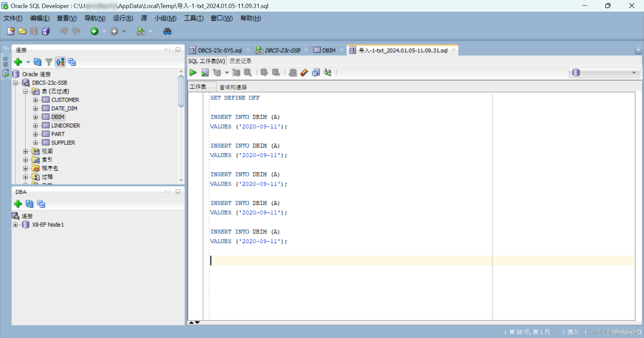Click the SET DEFINE OFF line in editor

click(235, 98)
